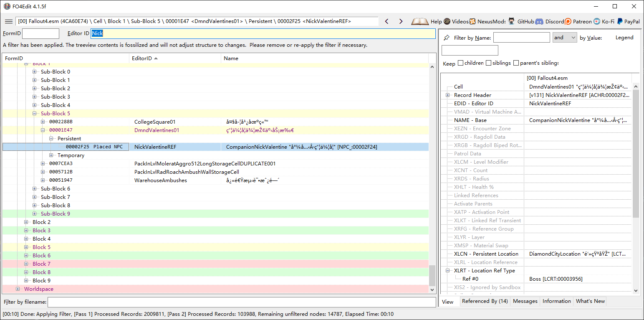Go back with left arrow button
Viewport: 644px width, 320px height.
point(387,21)
